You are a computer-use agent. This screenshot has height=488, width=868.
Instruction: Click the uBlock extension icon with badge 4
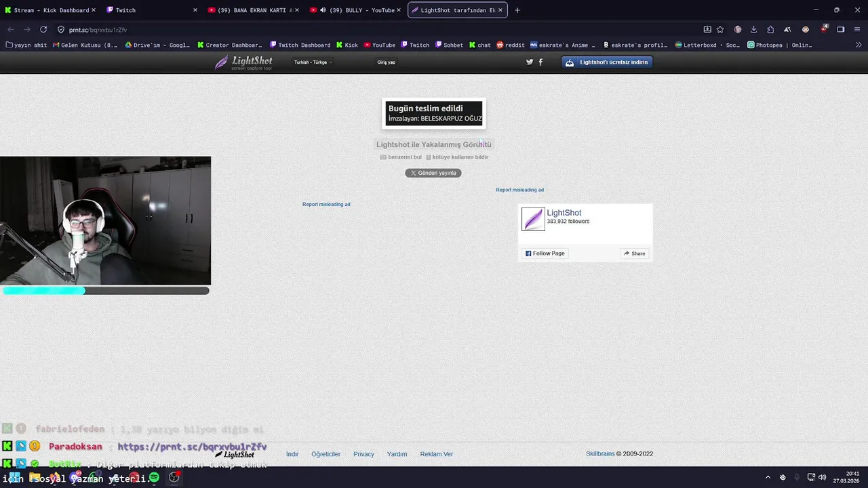coord(823,30)
